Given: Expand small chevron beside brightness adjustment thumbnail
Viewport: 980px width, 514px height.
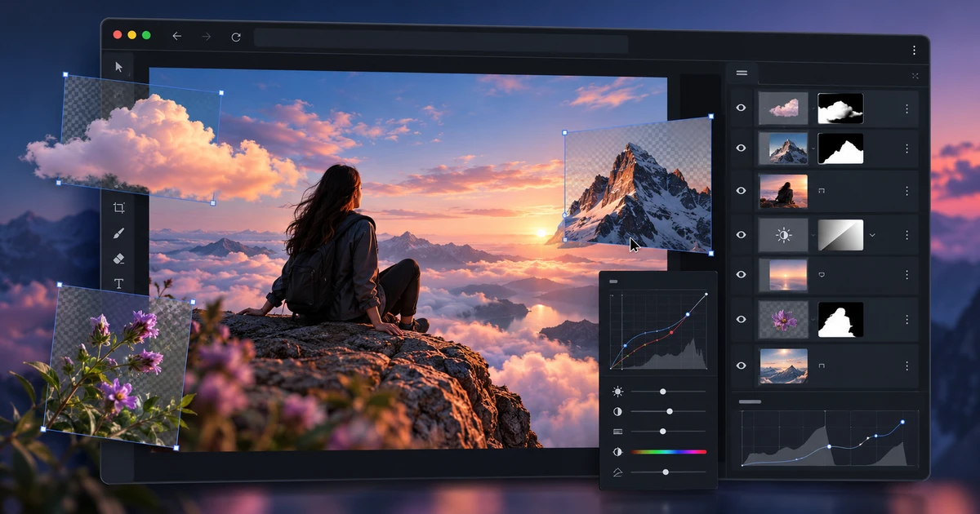Looking at the screenshot, I should click(x=813, y=235).
